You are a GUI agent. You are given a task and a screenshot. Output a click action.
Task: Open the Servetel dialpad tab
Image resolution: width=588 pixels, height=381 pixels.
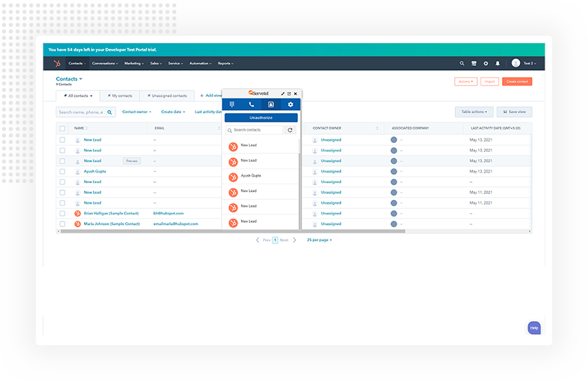coord(232,105)
